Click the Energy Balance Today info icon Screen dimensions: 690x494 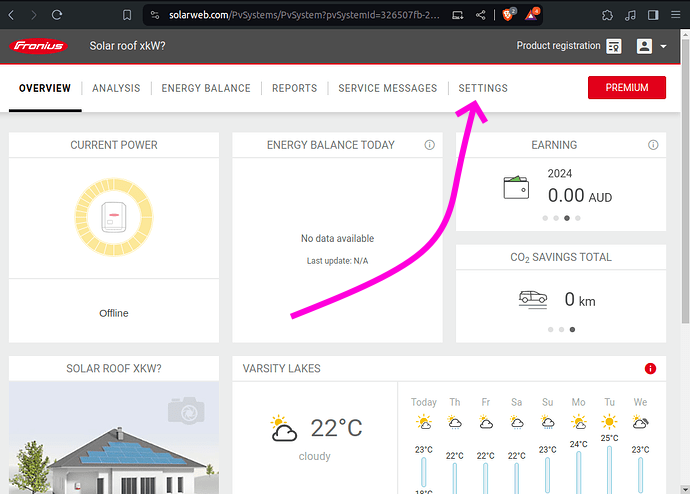(429, 145)
